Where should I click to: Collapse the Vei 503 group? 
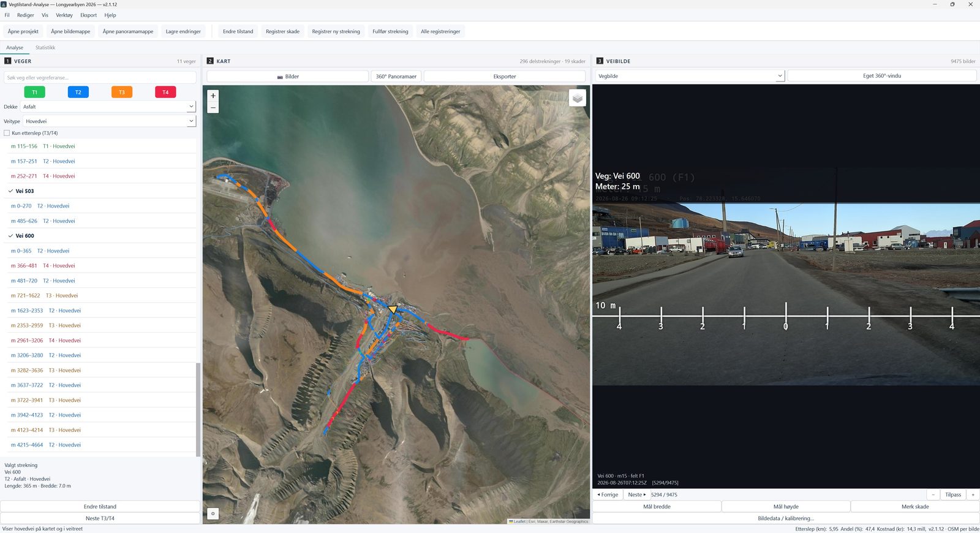[11, 191]
